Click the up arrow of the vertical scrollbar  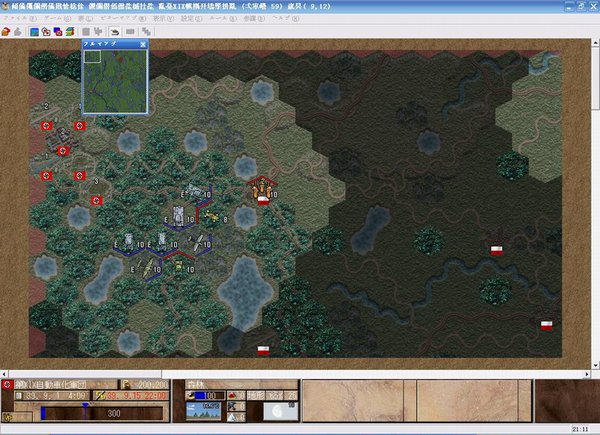[595, 43]
